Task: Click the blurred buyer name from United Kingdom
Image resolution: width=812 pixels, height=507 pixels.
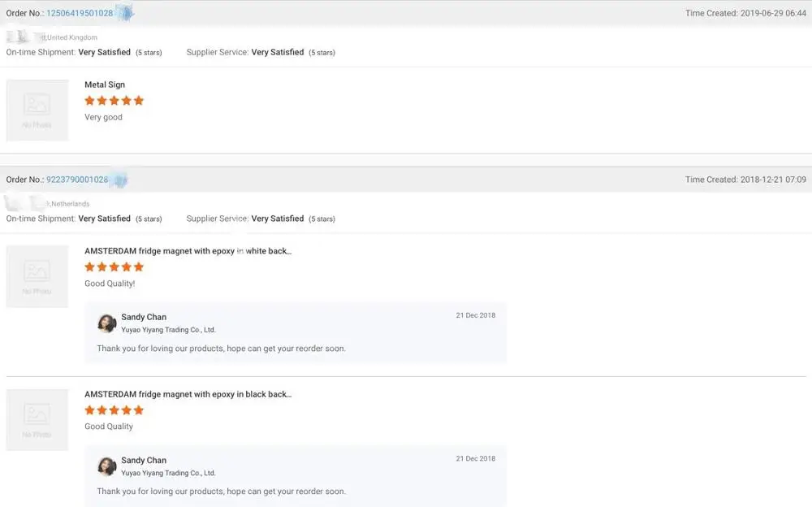Action: tap(26, 37)
